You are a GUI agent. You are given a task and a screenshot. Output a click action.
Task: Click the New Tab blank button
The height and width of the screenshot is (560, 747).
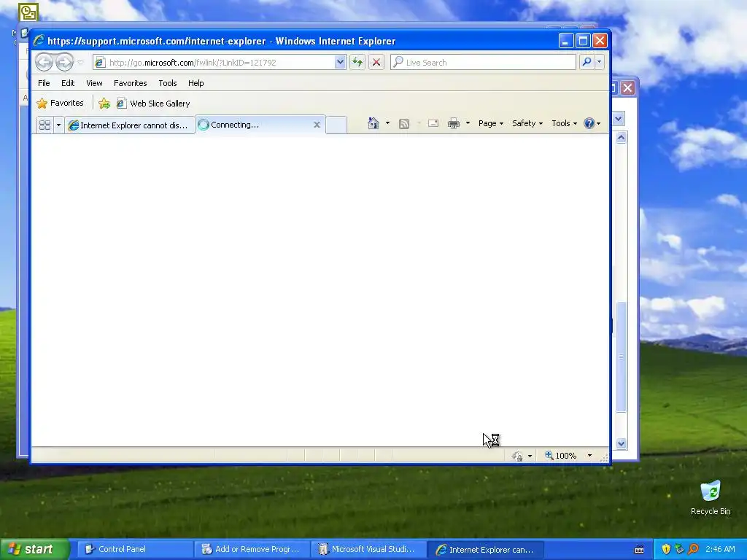[x=336, y=125]
